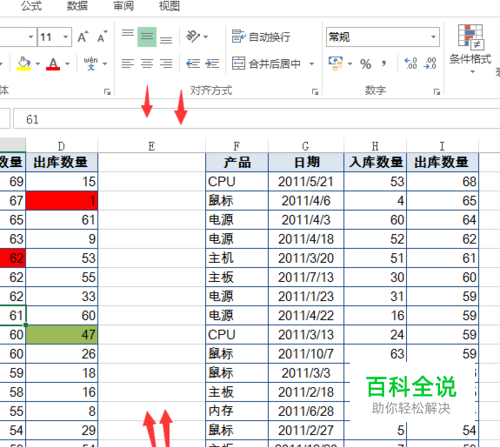The image size is (500, 447).
Task: Switch to the 审阅 tab
Action: click(x=123, y=6)
